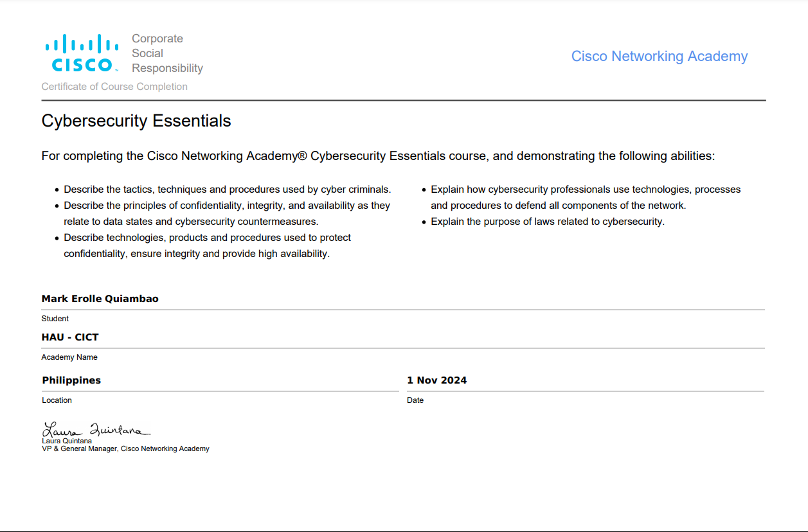Click the student name Mark Erolle Quiambao
The image size is (808, 532).
(100, 299)
